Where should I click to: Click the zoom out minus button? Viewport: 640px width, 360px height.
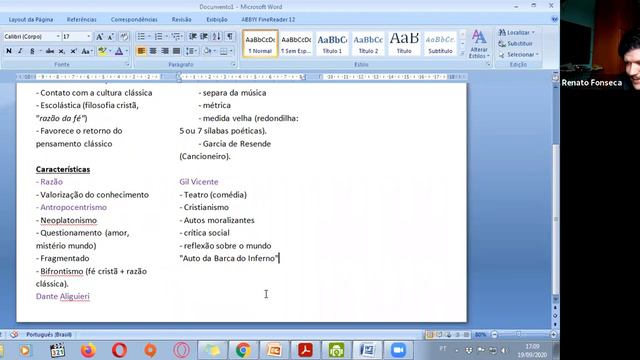point(495,335)
